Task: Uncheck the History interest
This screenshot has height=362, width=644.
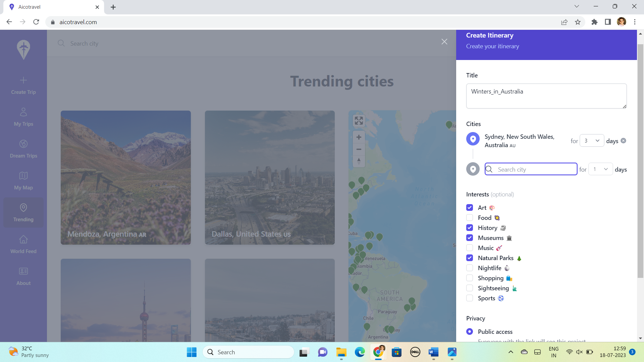Action: coord(470,228)
